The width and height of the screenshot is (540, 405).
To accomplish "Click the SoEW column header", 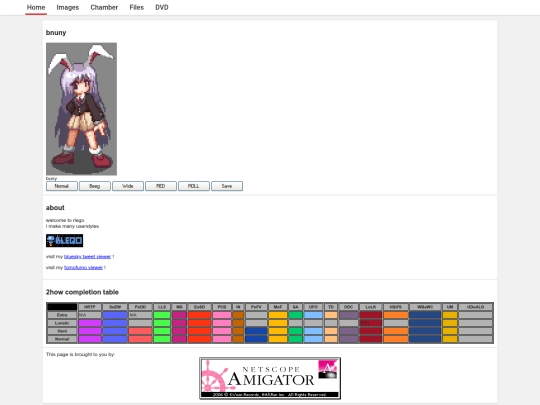I will coord(115,307).
